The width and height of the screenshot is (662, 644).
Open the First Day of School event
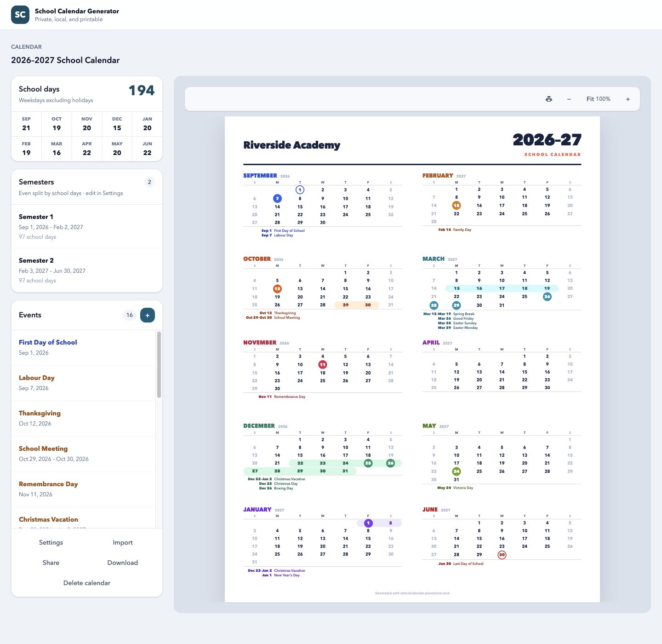[x=84, y=348]
